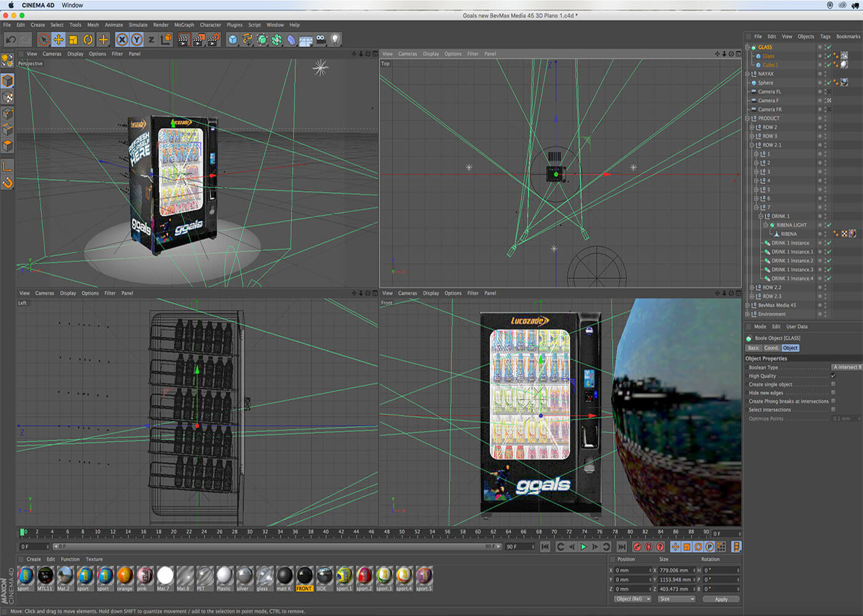The width and height of the screenshot is (863, 616).
Task: Expand the Environment group
Action: click(x=748, y=314)
